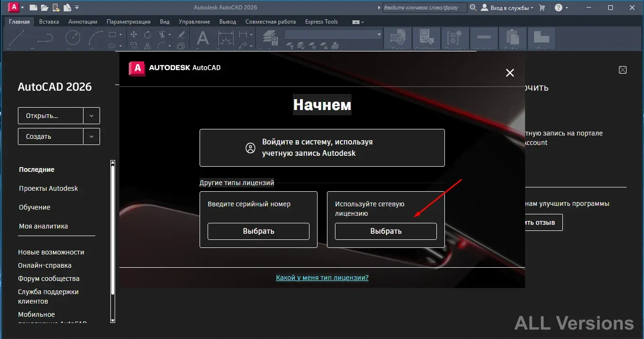Screen dimensions: 644x339
Task: Expand the quick access toolbar customize arrow
Action: (77, 8)
